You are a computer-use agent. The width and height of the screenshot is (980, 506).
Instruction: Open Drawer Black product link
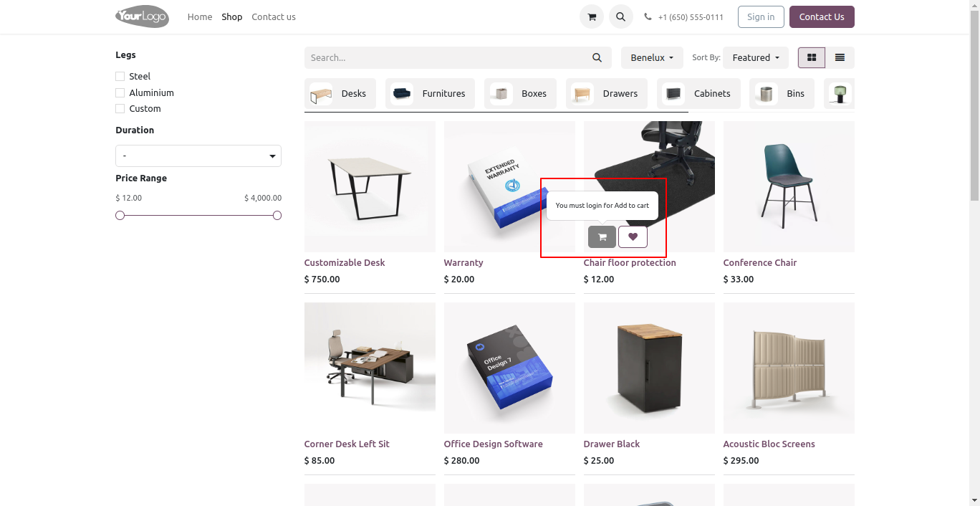pyautogui.click(x=612, y=444)
